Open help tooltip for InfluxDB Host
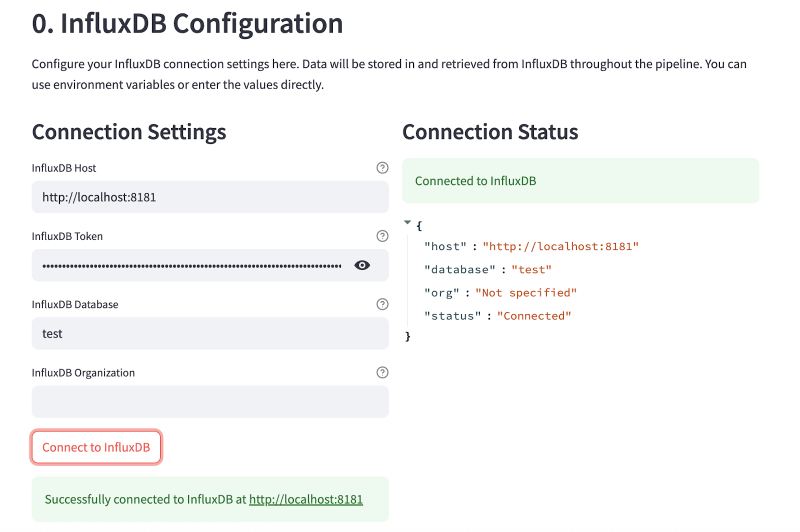This screenshot has width=800, height=532. pos(382,168)
